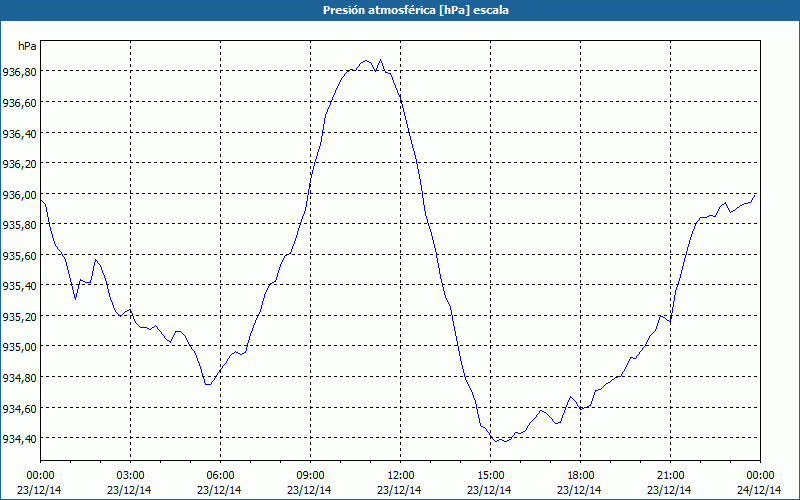Click the 936,00 y-axis value

(x=19, y=194)
